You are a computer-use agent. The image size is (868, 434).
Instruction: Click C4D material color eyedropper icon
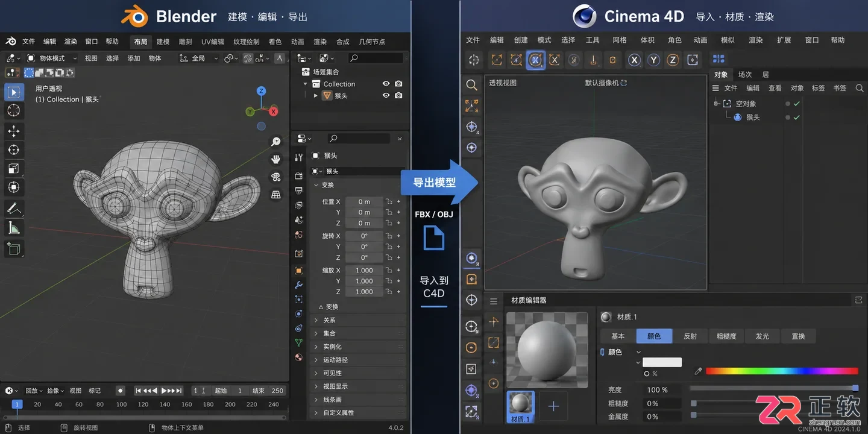[699, 371]
